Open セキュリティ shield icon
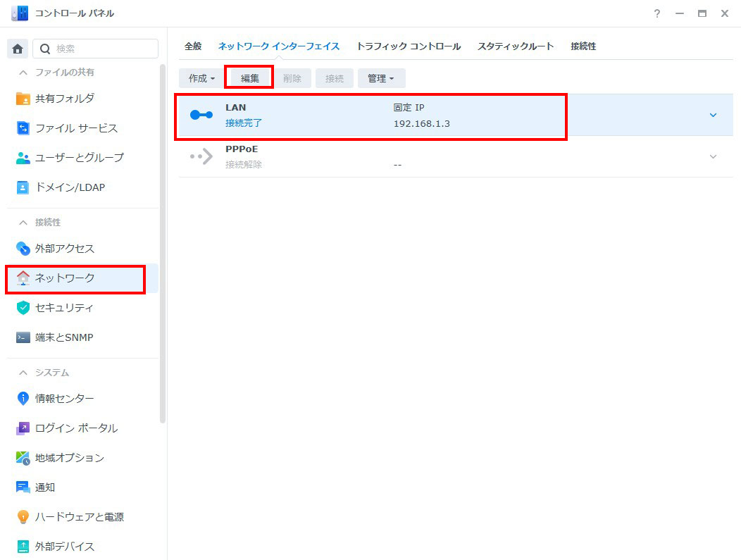Image resolution: width=741 pixels, height=560 pixels. click(23, 308)
